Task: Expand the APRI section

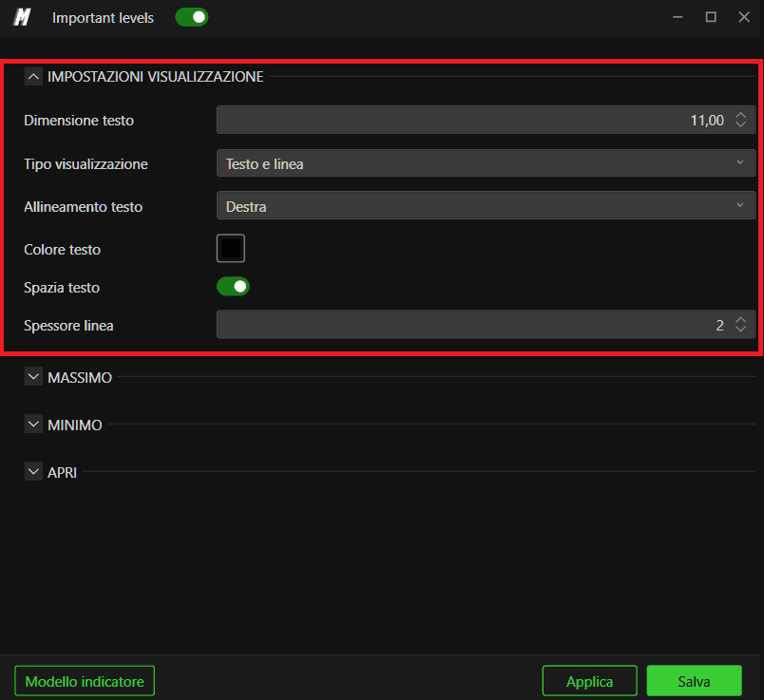Action: [x=33, y=472]
